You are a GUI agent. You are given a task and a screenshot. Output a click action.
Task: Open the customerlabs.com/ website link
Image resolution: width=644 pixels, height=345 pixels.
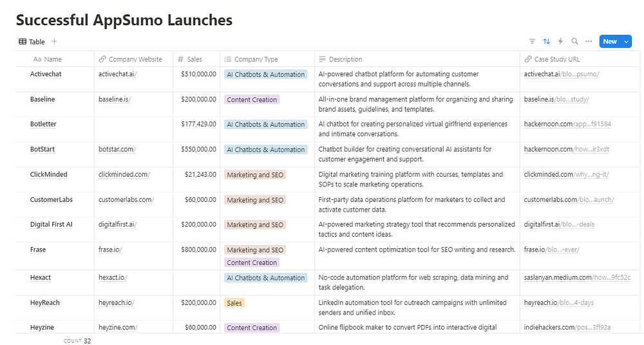pyautogui.click(x=126, y=199)
